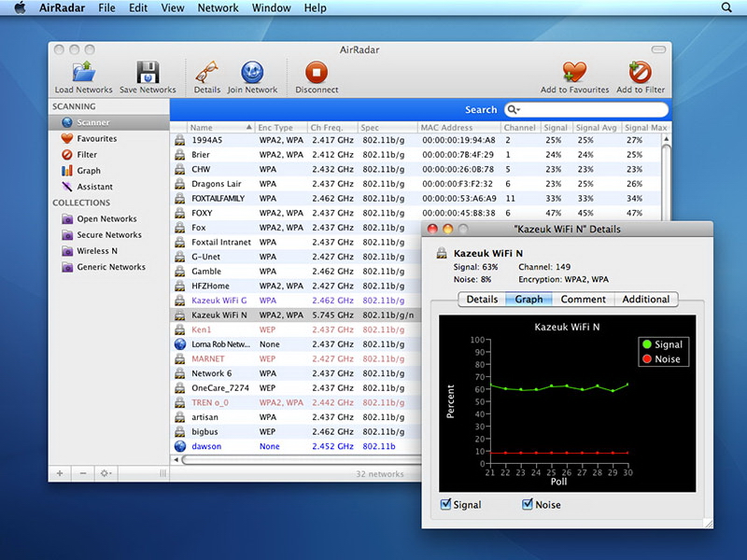Uncheck the Signal checkbox under the graph

(x=445, y=505)
